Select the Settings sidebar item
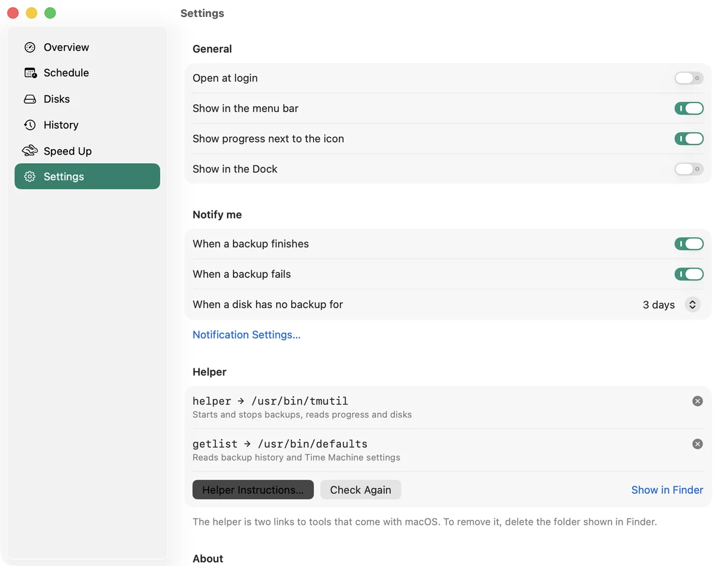728x566 pixels. tap(87, 177)
